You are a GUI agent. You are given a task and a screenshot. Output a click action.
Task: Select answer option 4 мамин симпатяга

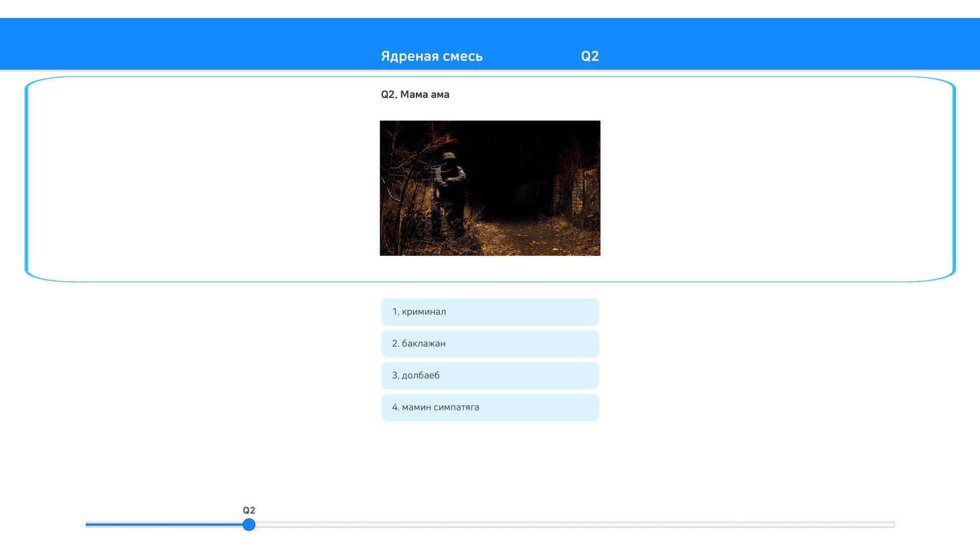tap(489, 408)
